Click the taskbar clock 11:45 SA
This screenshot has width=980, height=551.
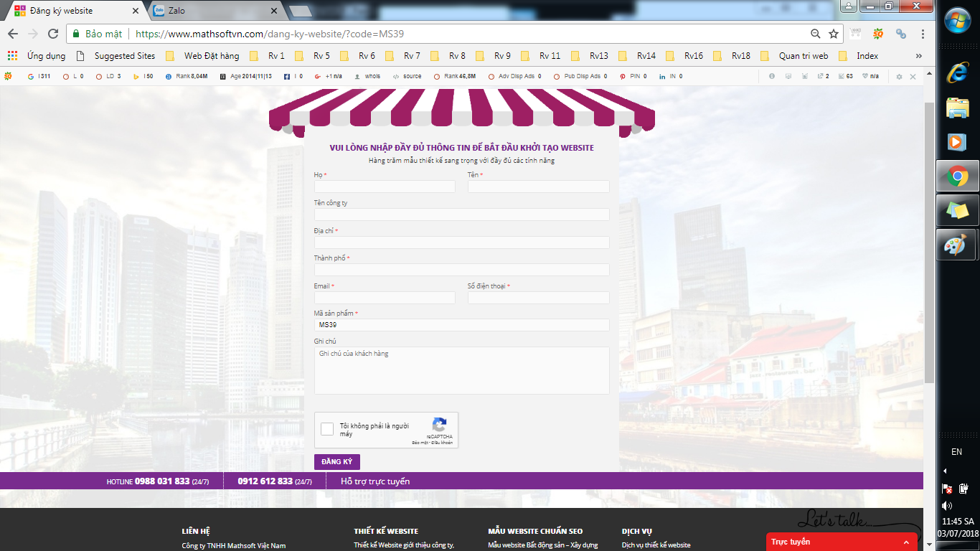point(958,522)
